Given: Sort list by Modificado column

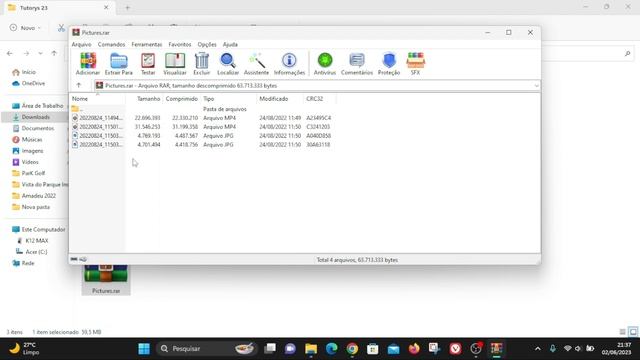Looking at the screenshot, I should [280, 99].
